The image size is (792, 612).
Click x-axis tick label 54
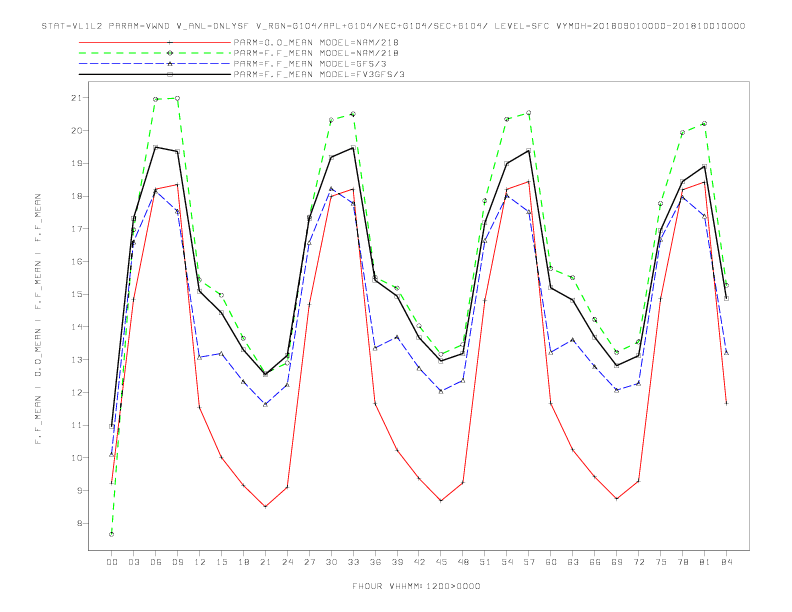[507, 562]
